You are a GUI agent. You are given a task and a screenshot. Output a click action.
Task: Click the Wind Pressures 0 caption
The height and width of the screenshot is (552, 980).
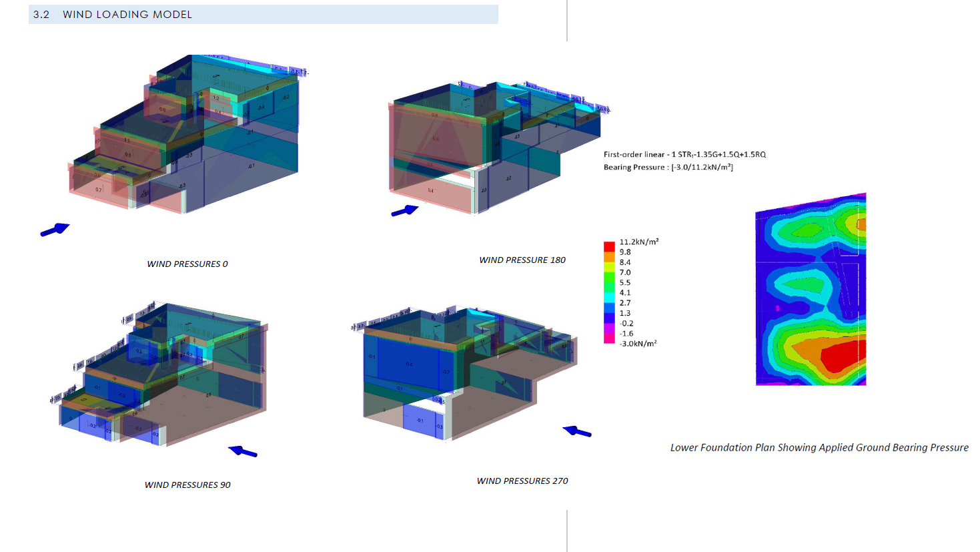(x=187, y=264)
